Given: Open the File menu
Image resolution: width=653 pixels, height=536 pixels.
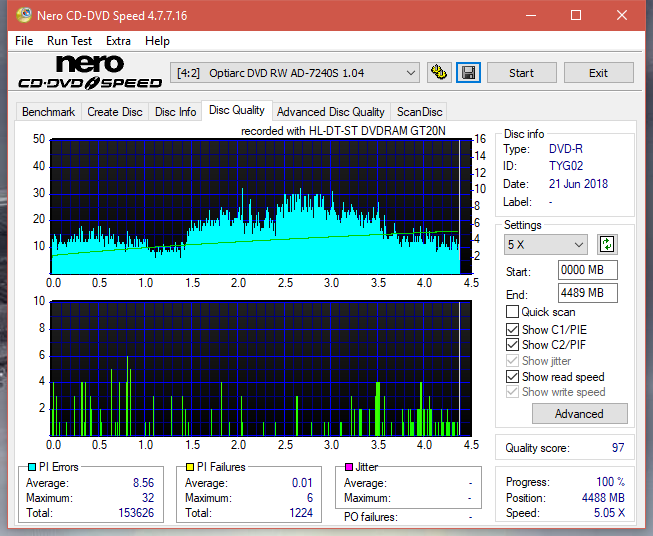Looking at the screenshot, I should [x=24, y=41].
